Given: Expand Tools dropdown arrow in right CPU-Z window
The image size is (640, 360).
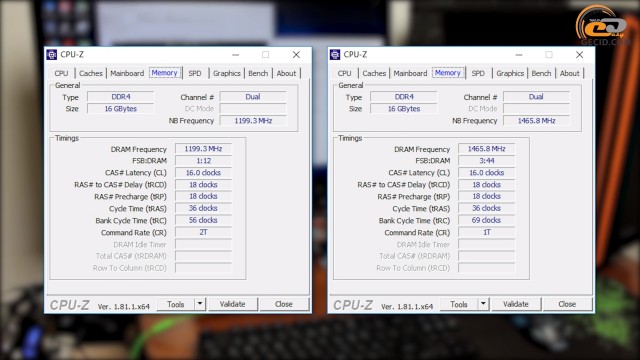Looking at the screenshot, I should point(483,304).
